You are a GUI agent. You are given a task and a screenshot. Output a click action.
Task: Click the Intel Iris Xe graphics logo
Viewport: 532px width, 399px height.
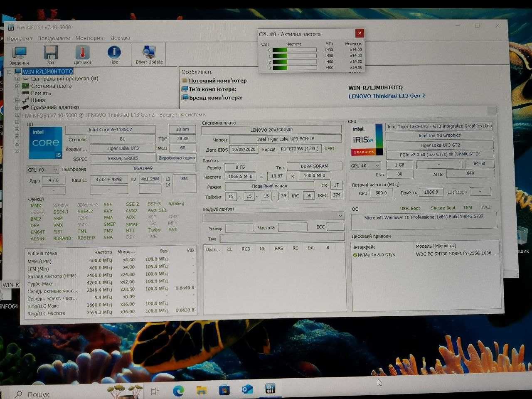[x=367, y=139]
